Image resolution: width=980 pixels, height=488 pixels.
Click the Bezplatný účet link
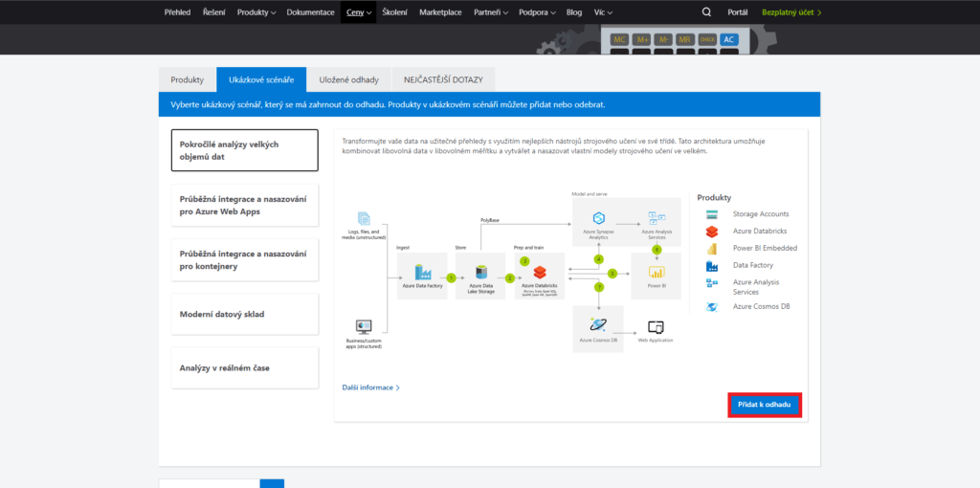(791, 12)
